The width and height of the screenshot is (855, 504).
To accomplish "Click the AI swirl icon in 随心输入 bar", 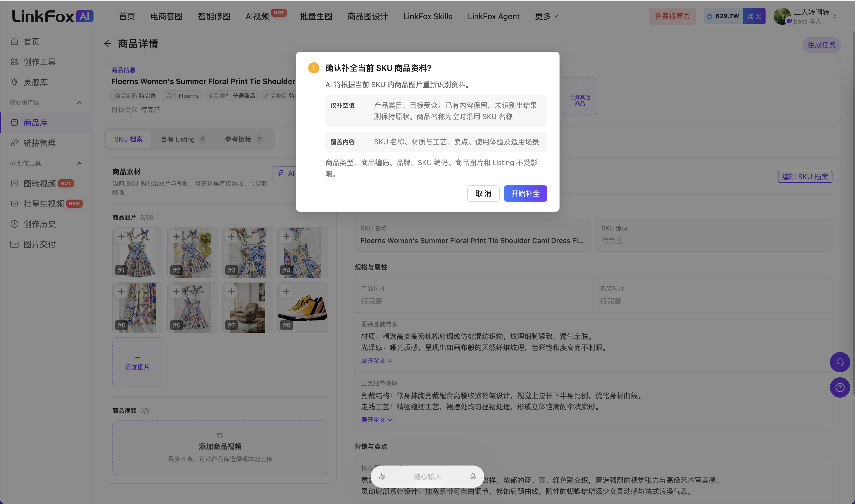I will click(x=382, y=476).
